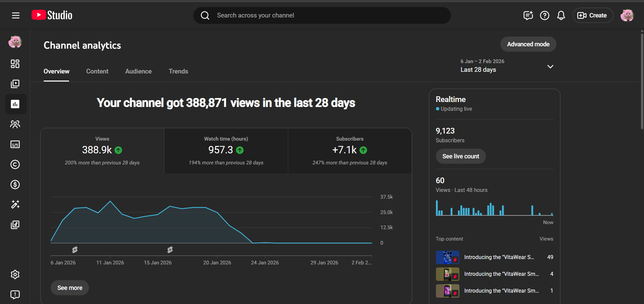Open the Earn dollar-sign sidebar icon
Image resolution: width=644 pixels, height=304 pixels.
point(15,185)
